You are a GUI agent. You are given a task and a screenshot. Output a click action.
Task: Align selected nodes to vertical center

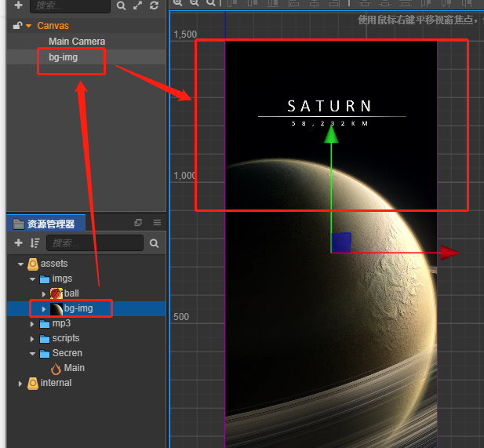tap(252, 3)
